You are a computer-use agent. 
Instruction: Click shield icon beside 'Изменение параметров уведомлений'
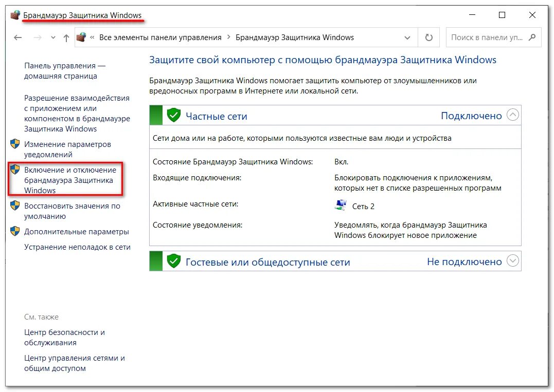15,144
